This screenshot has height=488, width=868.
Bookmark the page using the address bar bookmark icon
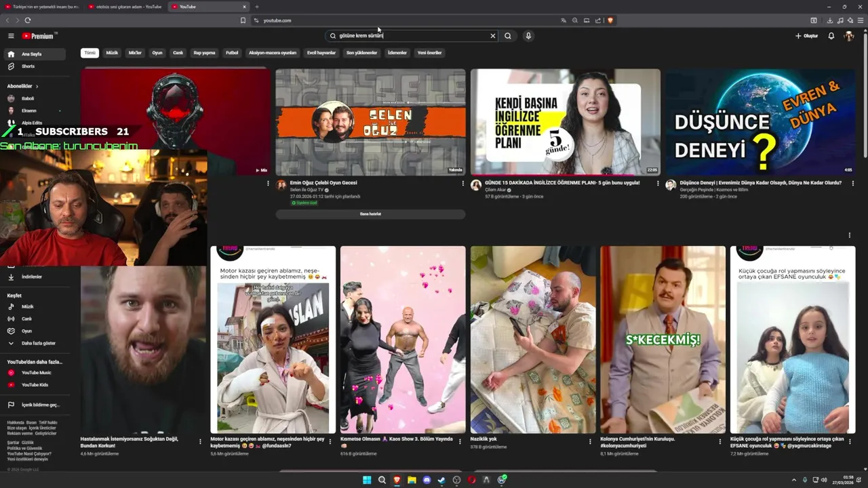tap(243, 20)
